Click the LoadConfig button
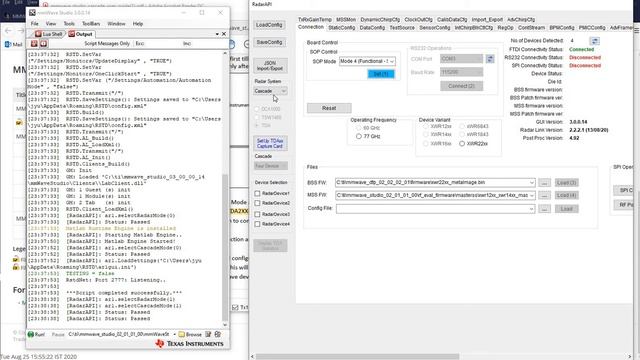Image resolution: width=640 pixels, height=360 pixels. click(269, 25)
